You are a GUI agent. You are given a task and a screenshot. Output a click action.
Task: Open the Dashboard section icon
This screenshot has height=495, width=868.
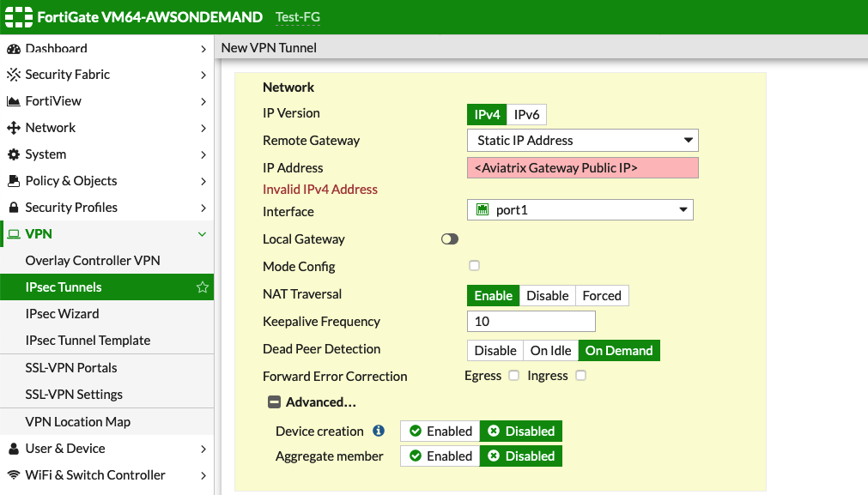click(x=13, y=48)
